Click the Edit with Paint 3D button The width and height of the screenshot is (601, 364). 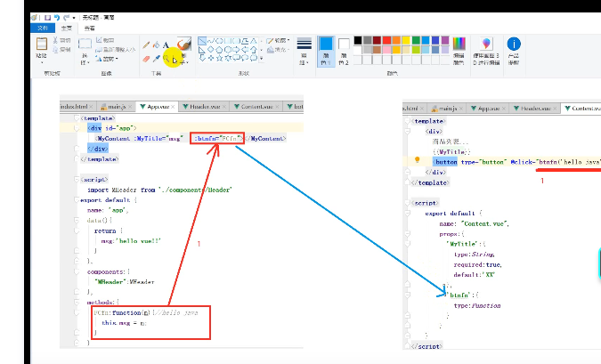[486, 51]
